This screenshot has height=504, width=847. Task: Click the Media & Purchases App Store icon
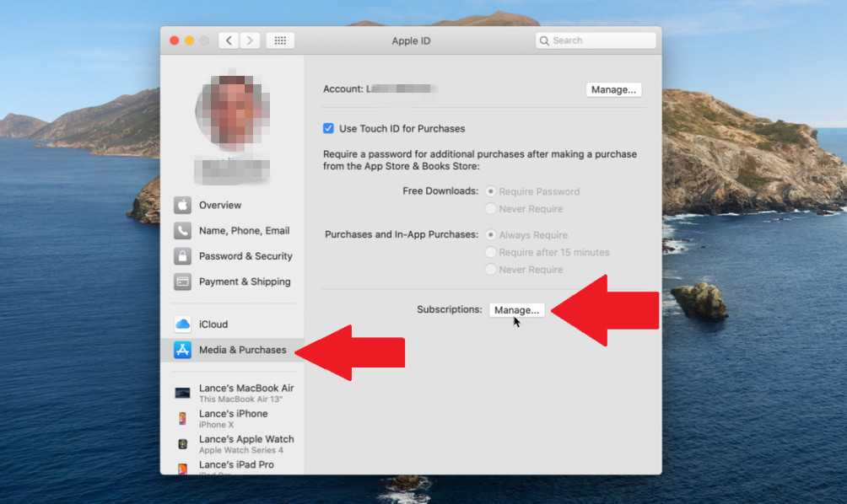click(182, 350)
